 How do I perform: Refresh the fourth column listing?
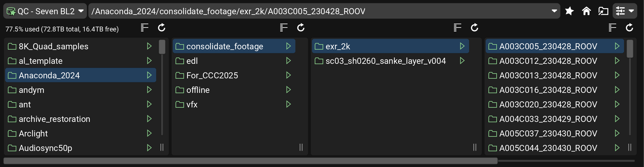[629, 28]
